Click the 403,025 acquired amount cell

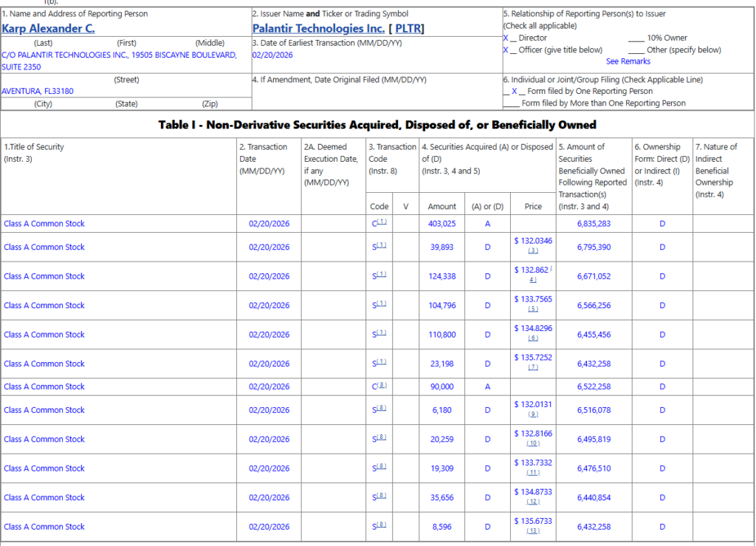[x=442, y=224]
